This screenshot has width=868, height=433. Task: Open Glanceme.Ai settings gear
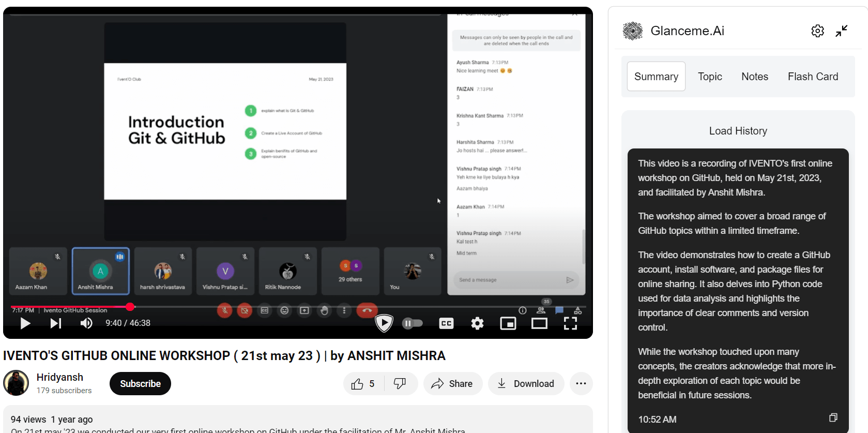(817, 31)
